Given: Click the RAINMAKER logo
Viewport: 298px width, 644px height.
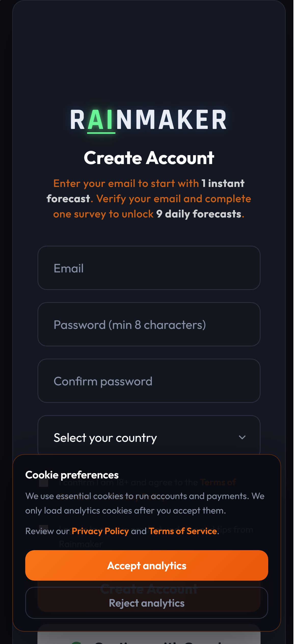Looking at the screenshot, I should 148,120.
